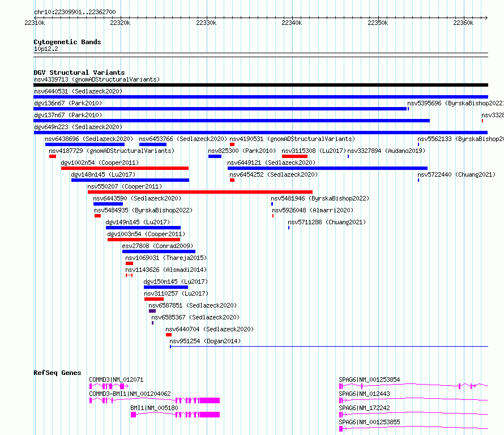
Task: Select the nsv6449121 Sedlazeck2020 blue bar
Action: tap(327, 168)
